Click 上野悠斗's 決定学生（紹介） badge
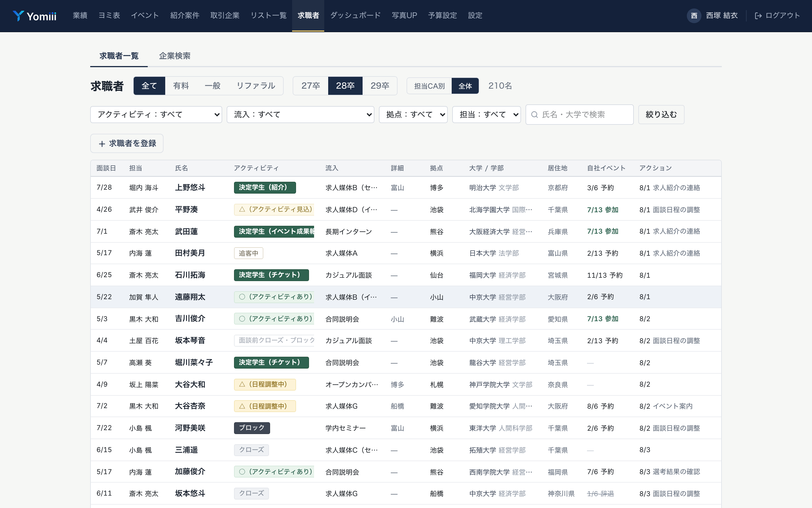The width and height of the screenshot is (812, 508). [x=265, y=188]
